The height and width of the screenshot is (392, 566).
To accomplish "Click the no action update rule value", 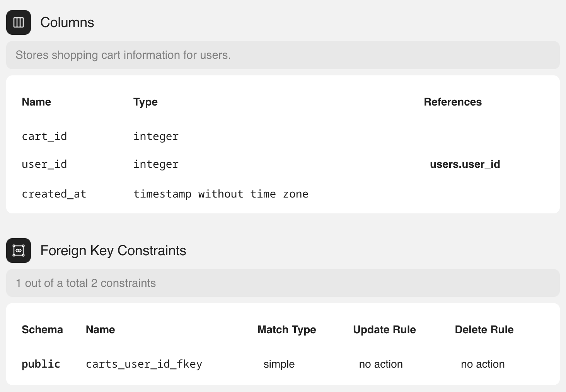I will [x=381, y=364].
